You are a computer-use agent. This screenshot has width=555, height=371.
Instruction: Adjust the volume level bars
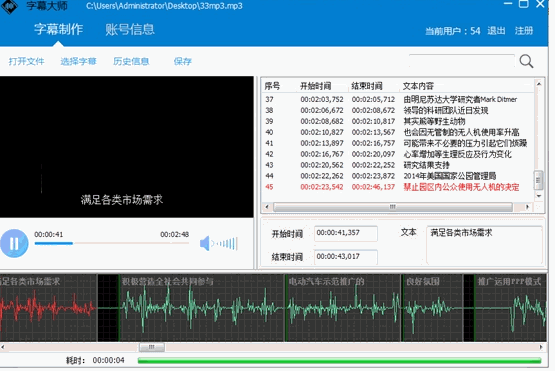pos(225,244)
